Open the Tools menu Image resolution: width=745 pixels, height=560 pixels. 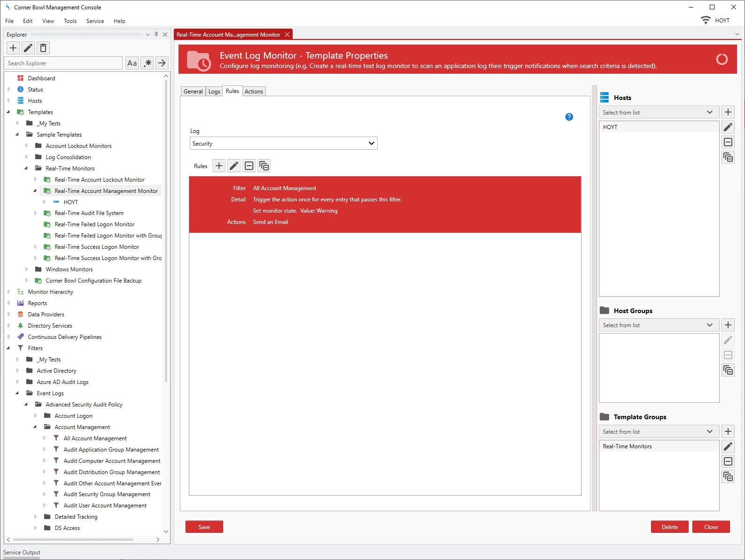(70, 21)
